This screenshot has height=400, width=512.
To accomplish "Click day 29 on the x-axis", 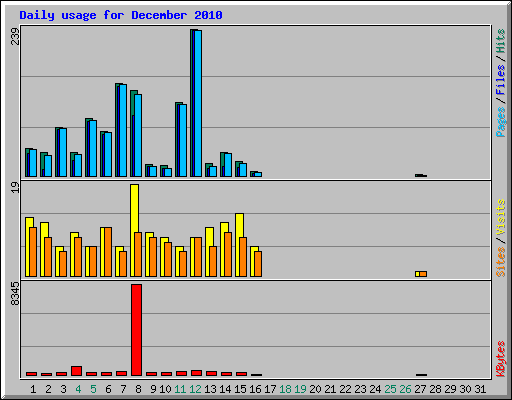I will 450,389.
